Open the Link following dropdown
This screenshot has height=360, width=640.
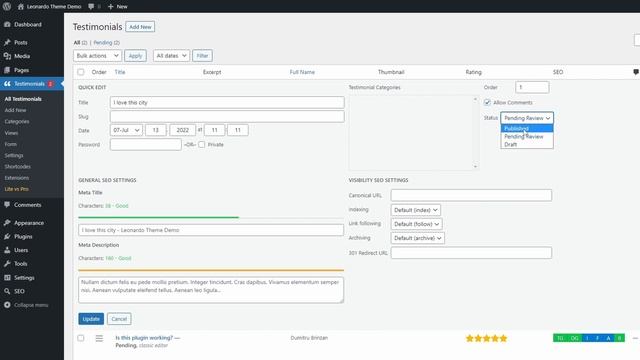click(x=416, y=224)
